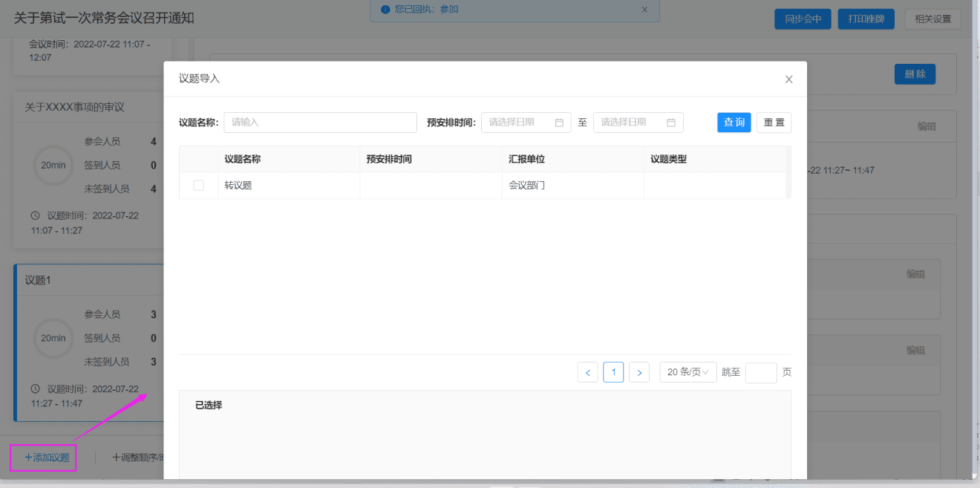
Task: Click the 查询 button
Action: pyautogui.click(x=734, y=123)
